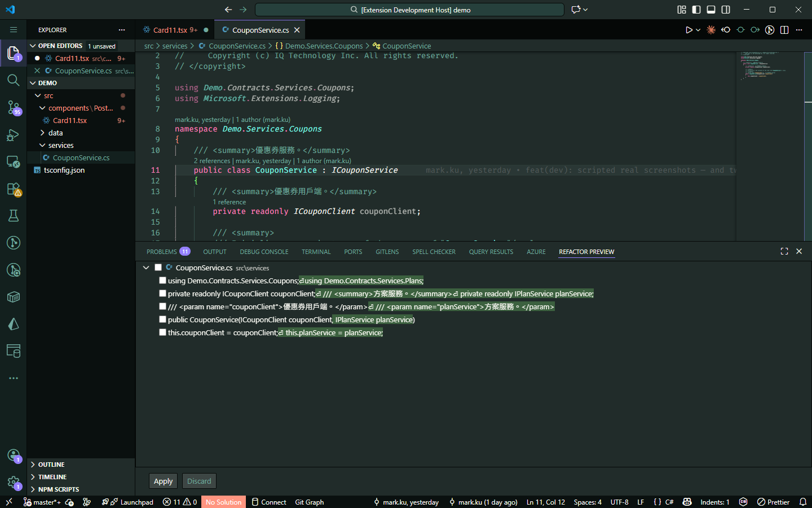
Task: Go back with title bar arrow
Action: [x=228, y=10]
